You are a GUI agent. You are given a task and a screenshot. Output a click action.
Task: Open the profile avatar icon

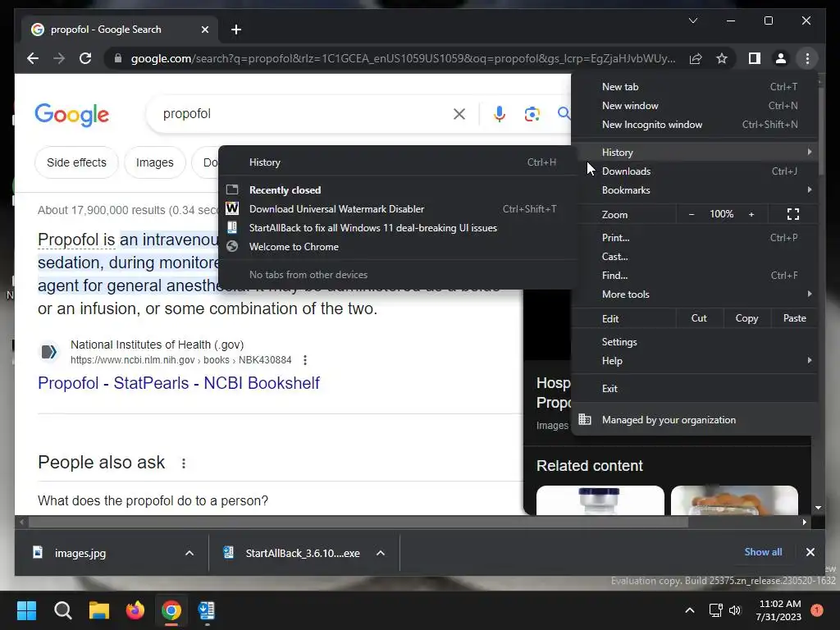(781, 58)
